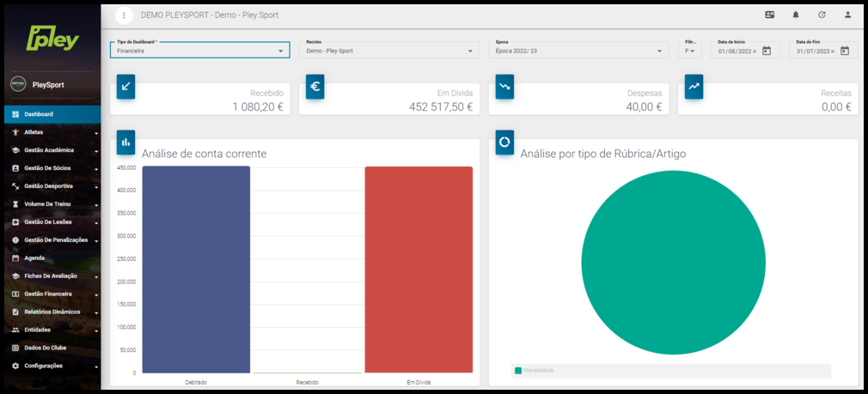Viewport: 868px width, 394px height.
Task: Open calendar picker for Data de Início
Action: point(767,51)
